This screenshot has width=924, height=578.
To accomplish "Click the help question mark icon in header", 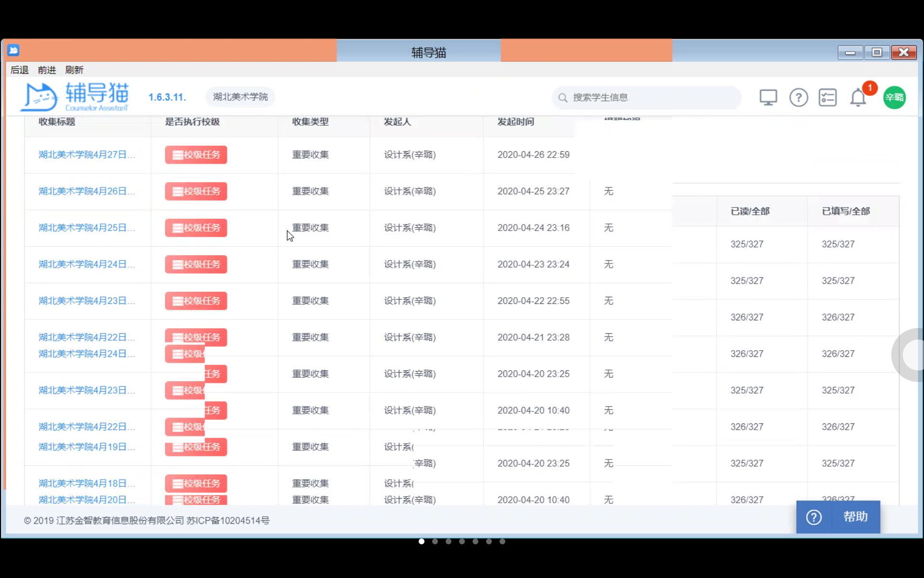I will click(798, 98).
